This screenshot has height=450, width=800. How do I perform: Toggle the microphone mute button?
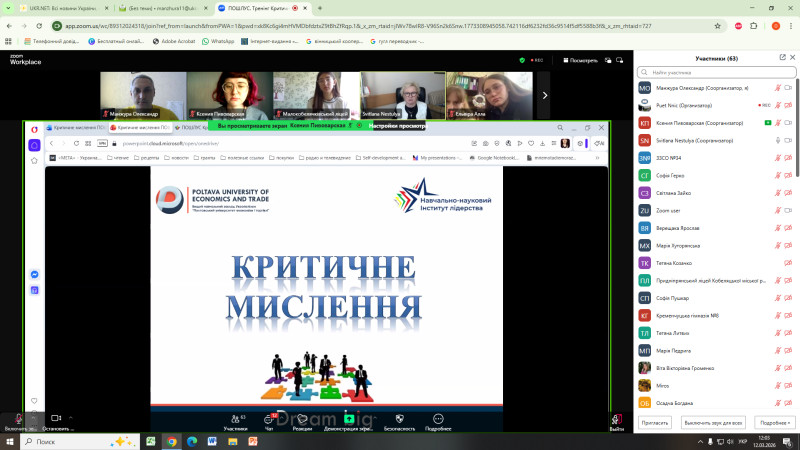point(19,418)
